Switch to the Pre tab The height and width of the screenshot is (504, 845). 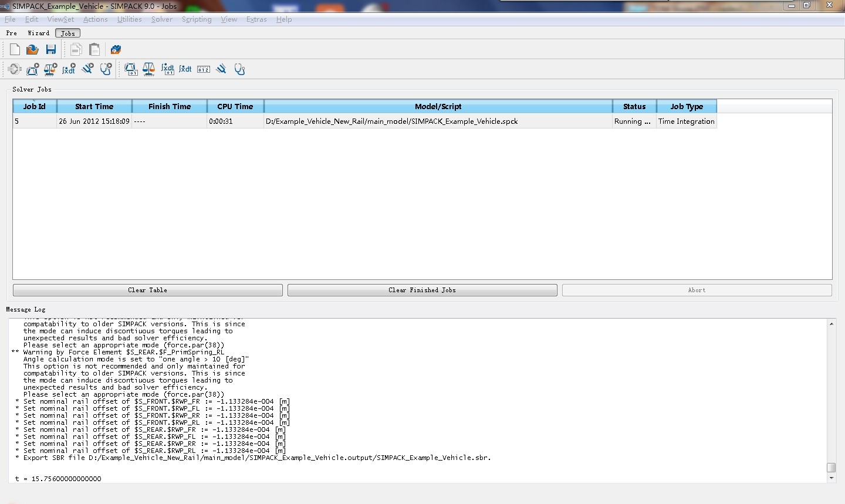point(12,33)
